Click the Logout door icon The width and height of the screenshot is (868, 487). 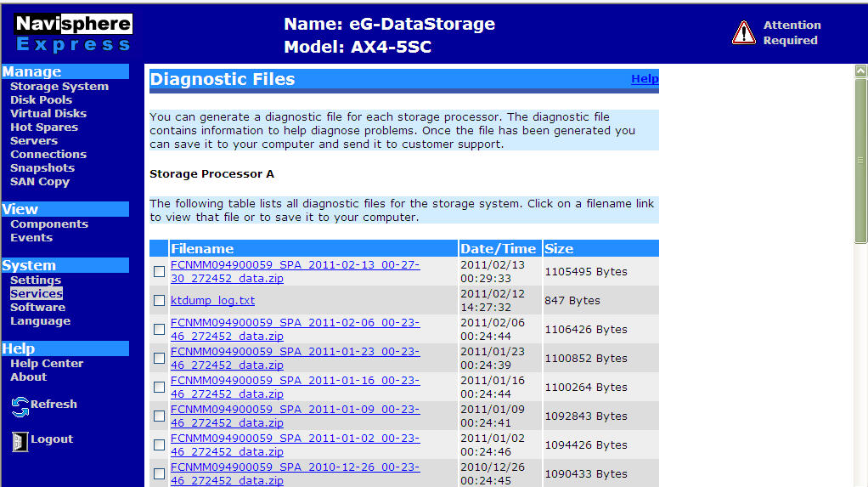point(20,442)
